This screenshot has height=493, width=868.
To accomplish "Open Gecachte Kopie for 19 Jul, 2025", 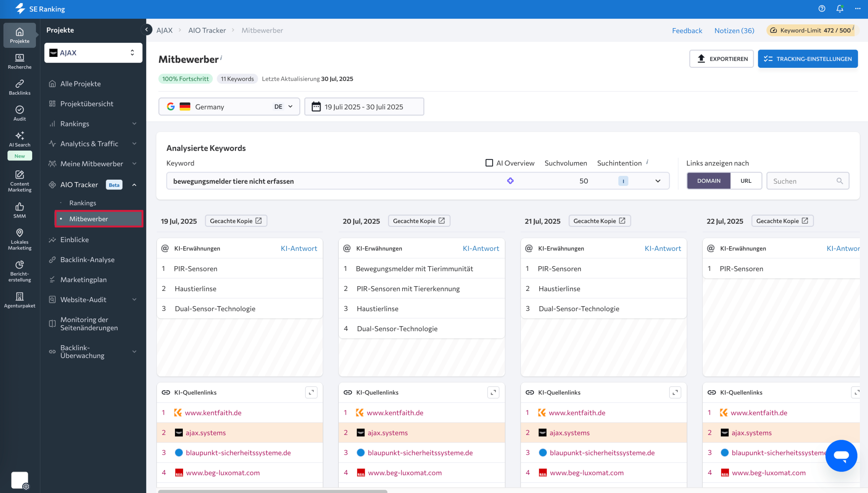I will point(236,221).
